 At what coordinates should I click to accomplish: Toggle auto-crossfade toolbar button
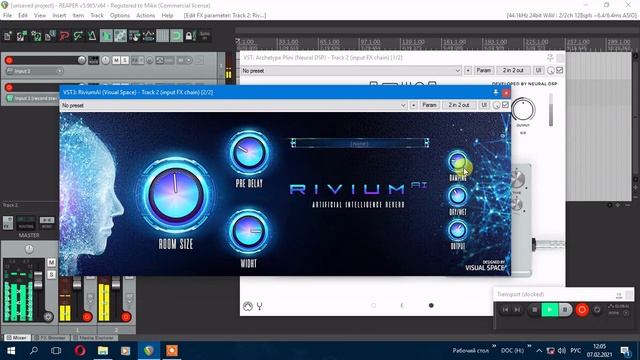pyautogui.click(x=106, y=36)
